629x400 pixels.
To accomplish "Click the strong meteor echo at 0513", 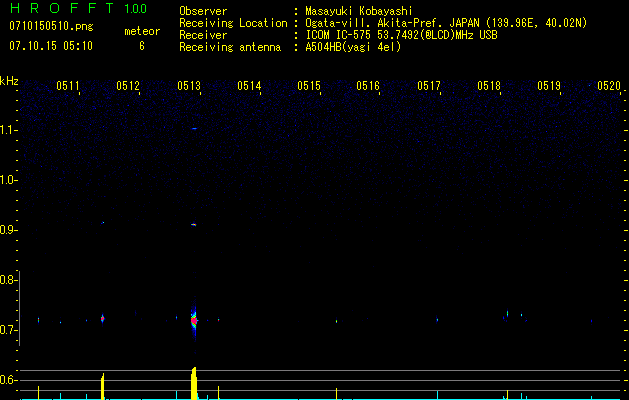I will (194, 320).
